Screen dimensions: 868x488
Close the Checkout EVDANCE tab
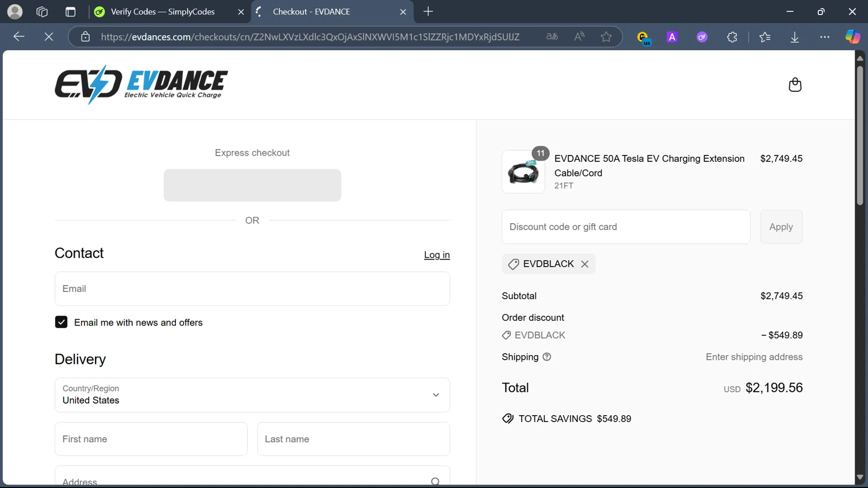click(403, 12)
